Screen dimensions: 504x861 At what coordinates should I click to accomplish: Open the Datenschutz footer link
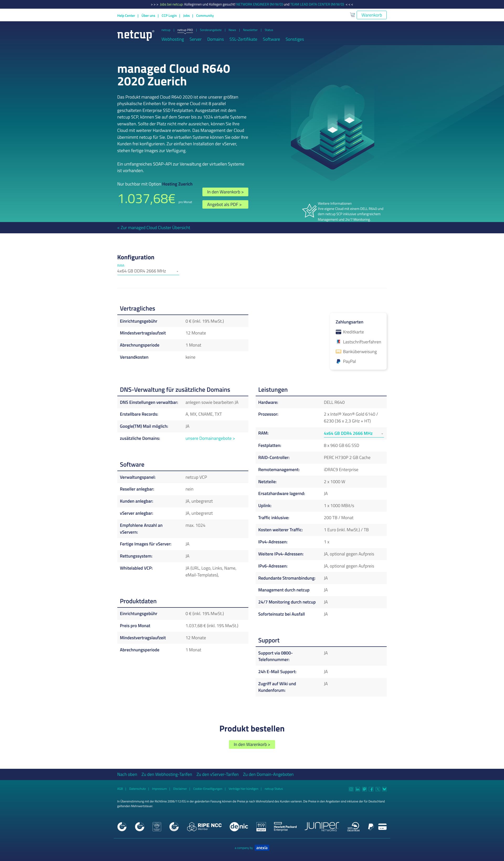click(x=137, y=789)
